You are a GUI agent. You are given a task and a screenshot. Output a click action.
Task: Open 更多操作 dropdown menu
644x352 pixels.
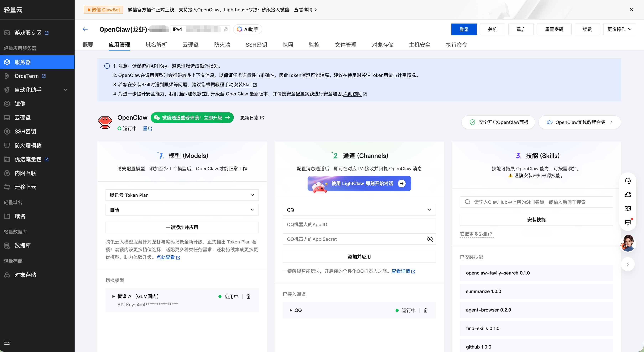click(620, 29)
